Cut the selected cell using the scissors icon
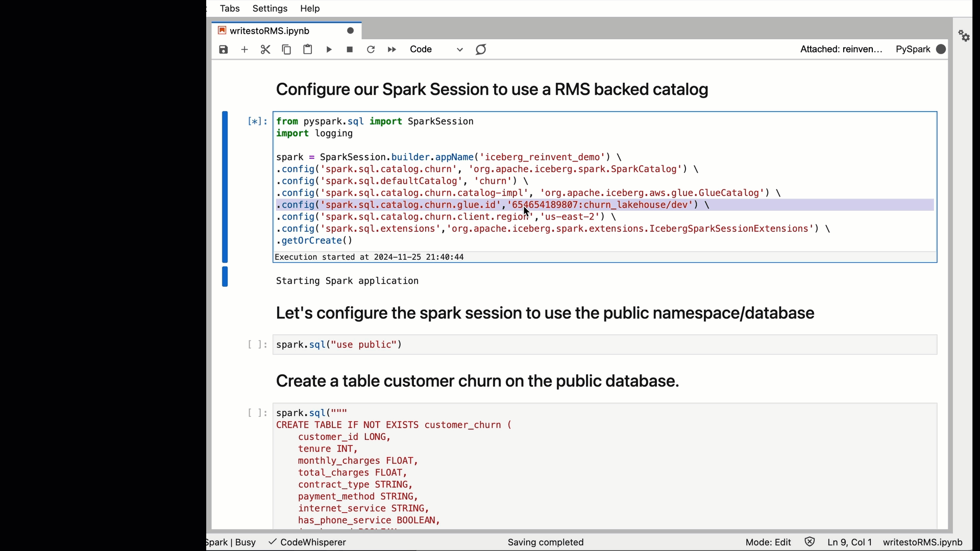980x551 pixels. tap(265, 49)
